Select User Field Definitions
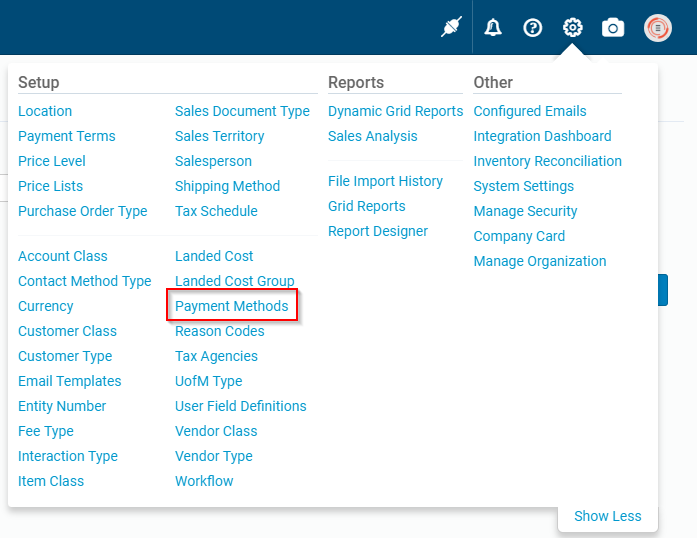The height and width of the screenshot is (538, 697). click(241, 406)
